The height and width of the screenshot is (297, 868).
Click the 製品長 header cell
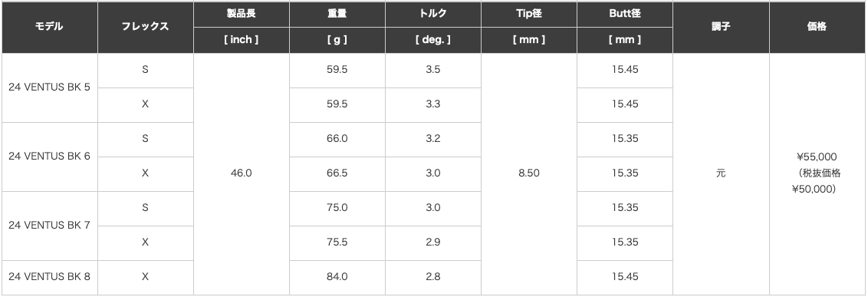click(242, 15)
